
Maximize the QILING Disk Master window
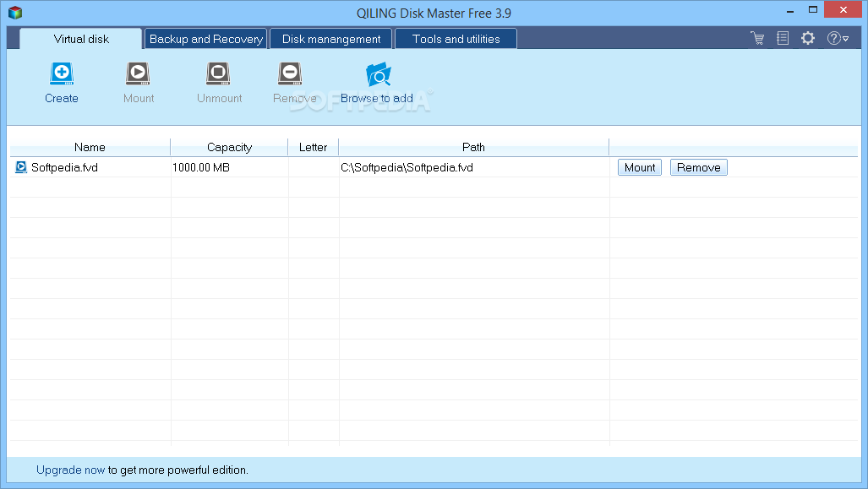pyautogui.click(x=813, y=10)
